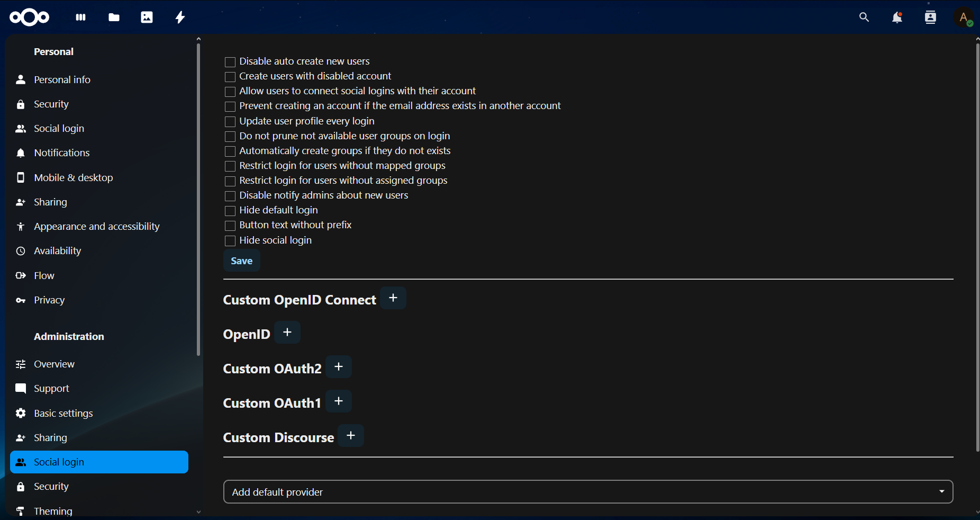Click the Personal info person icon
The height and width of the screenshot is (520, 980).
pos(21,79)
